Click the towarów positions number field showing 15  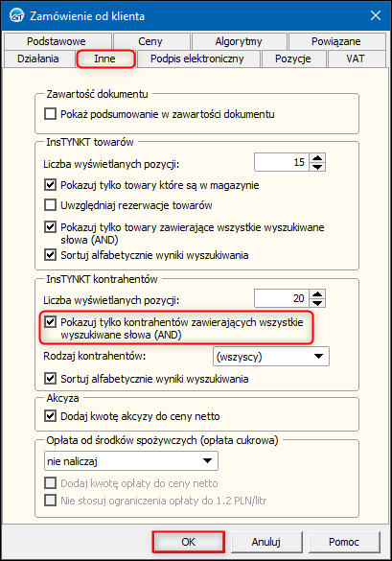click(x=282, y=162)
